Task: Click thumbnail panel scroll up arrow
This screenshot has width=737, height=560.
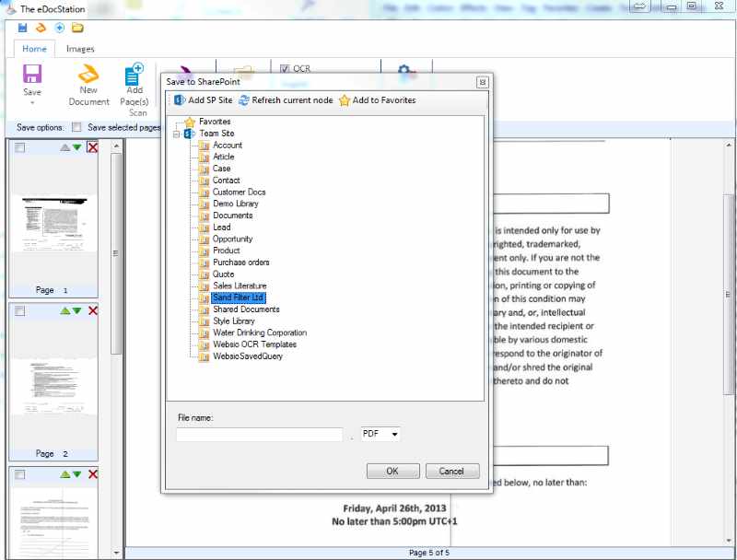Action: point(117,146)
